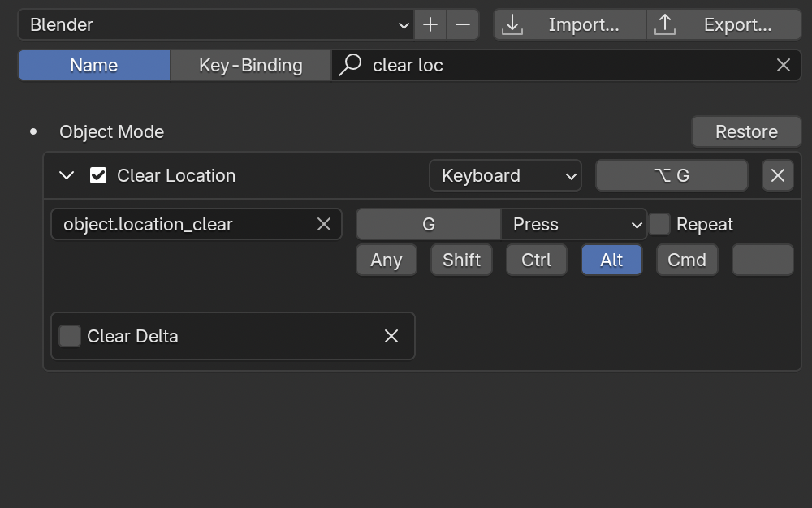Click the G key assignment button

428,224
